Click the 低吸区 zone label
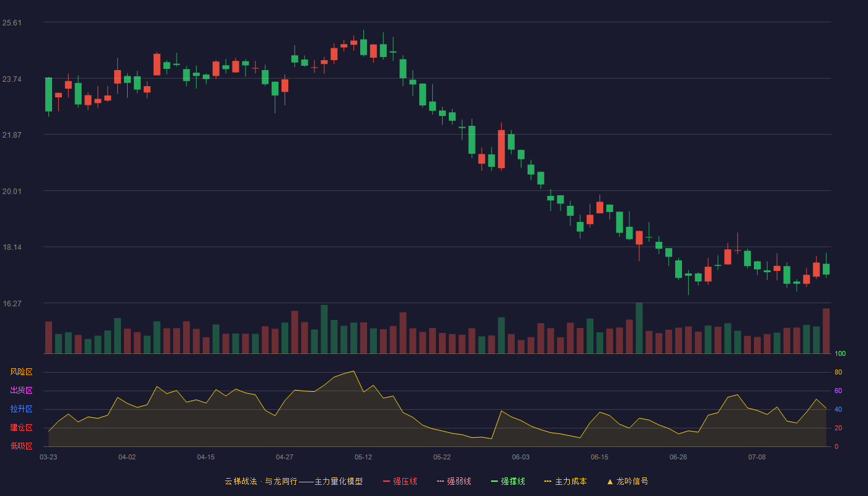This screenshot has height=496, width=868. (x=21, y=446)
